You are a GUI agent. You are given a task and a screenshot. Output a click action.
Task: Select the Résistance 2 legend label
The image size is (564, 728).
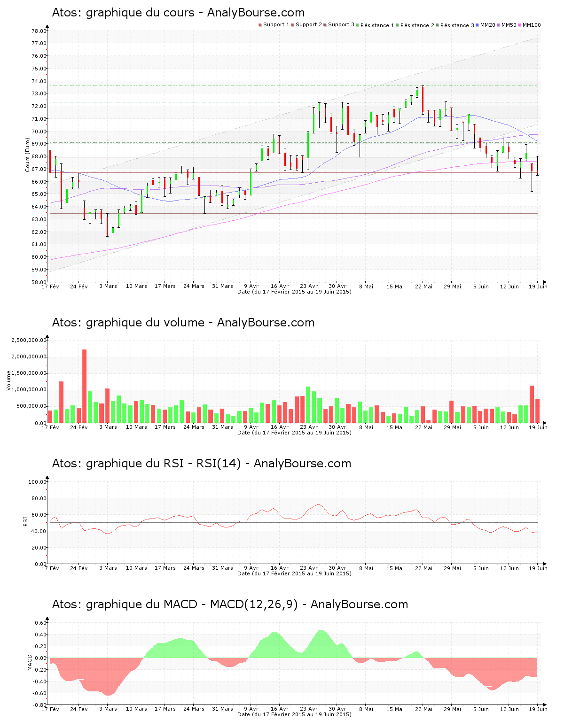417,25
